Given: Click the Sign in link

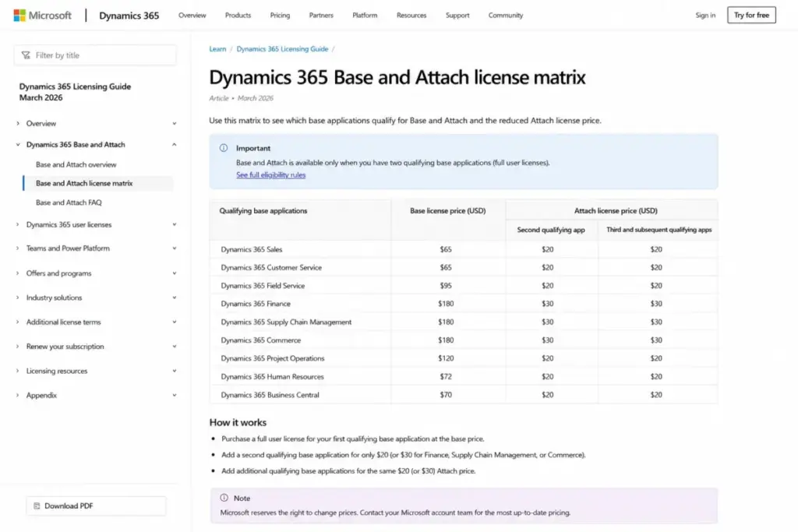Looking at the screenshot, I should coord(705,16).
